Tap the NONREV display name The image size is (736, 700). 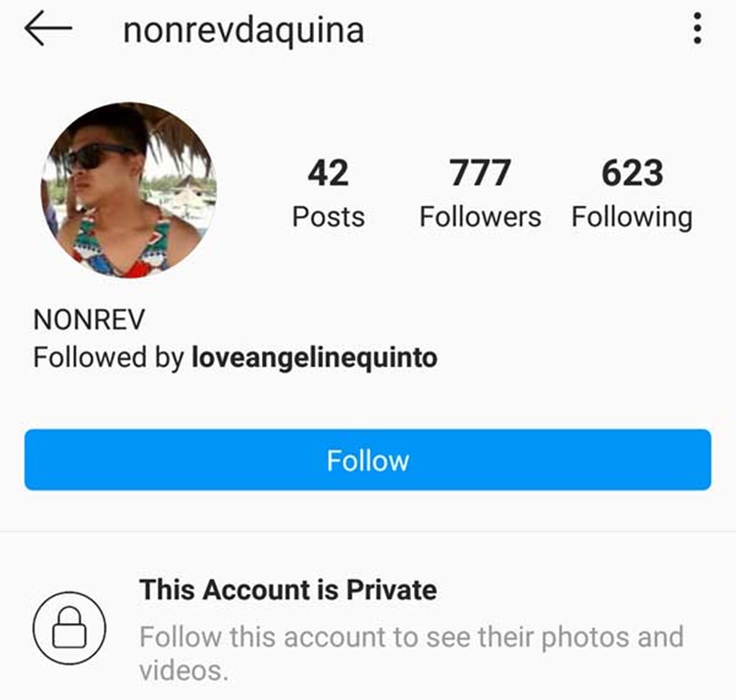click(88, 320)
